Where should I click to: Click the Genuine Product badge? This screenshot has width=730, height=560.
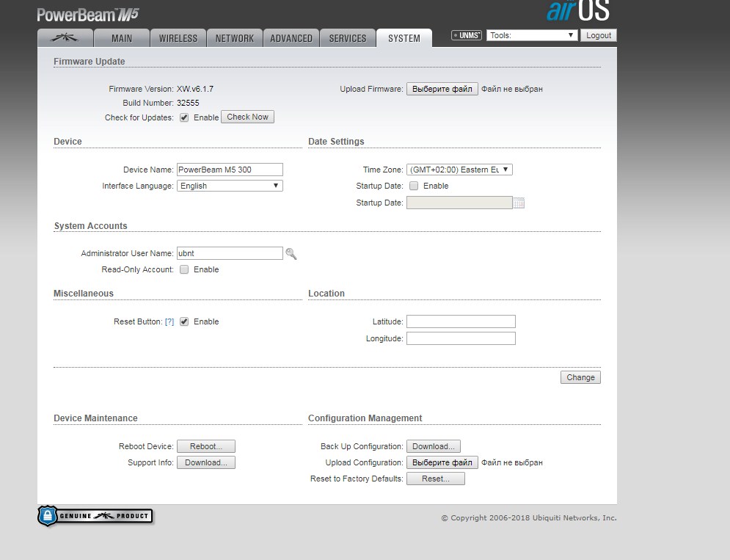tap(95, 516)
